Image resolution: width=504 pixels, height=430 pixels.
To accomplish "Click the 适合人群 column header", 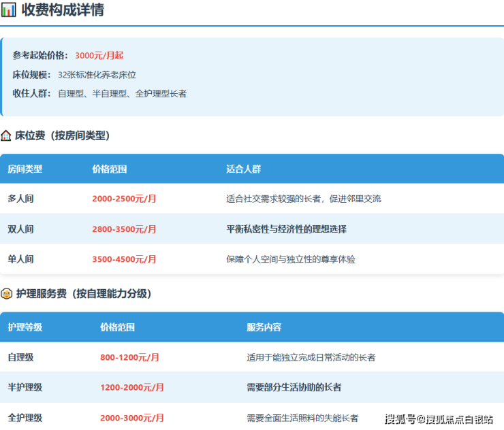I will coord(244,169).
